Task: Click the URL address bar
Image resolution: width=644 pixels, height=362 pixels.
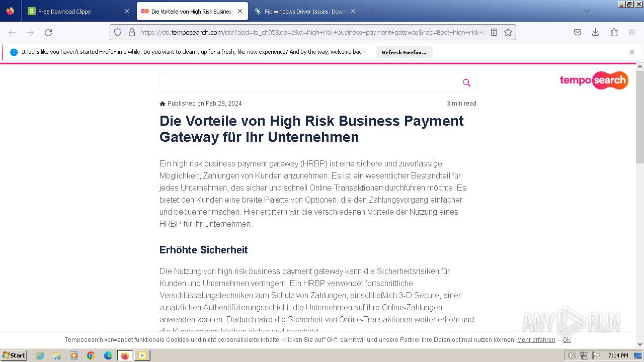Action: [312, 32]
